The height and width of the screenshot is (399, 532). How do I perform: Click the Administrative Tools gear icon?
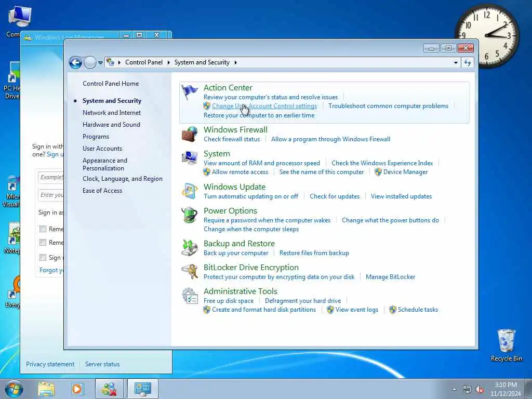coord(189,296)
